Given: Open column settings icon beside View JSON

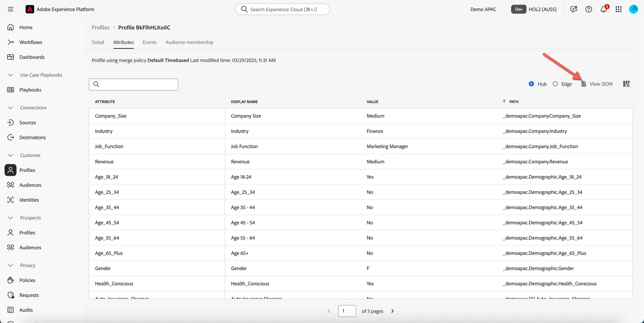Looking at the screenshot, I should tap(626, 84).
